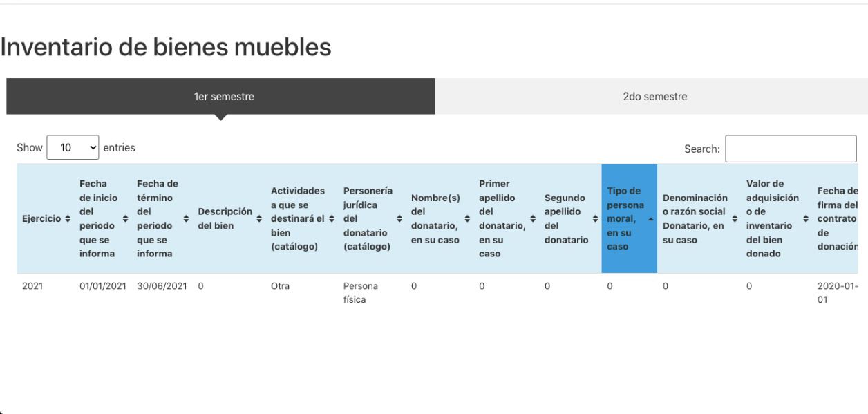This screenshot has height=414, width=868.
Task: Sort by Valor de adquisición column arrows
Action: [x=805, y=219]
